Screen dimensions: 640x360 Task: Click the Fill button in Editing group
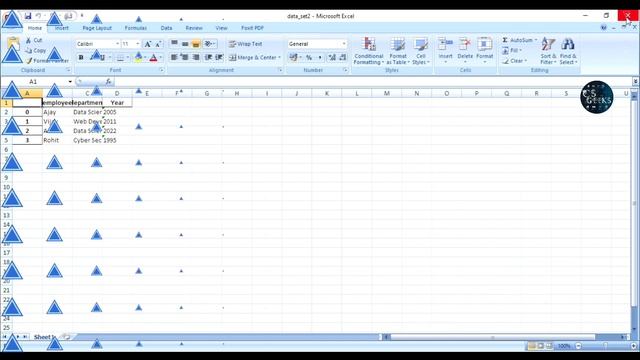pyautogui.click(x=512, y=50)
